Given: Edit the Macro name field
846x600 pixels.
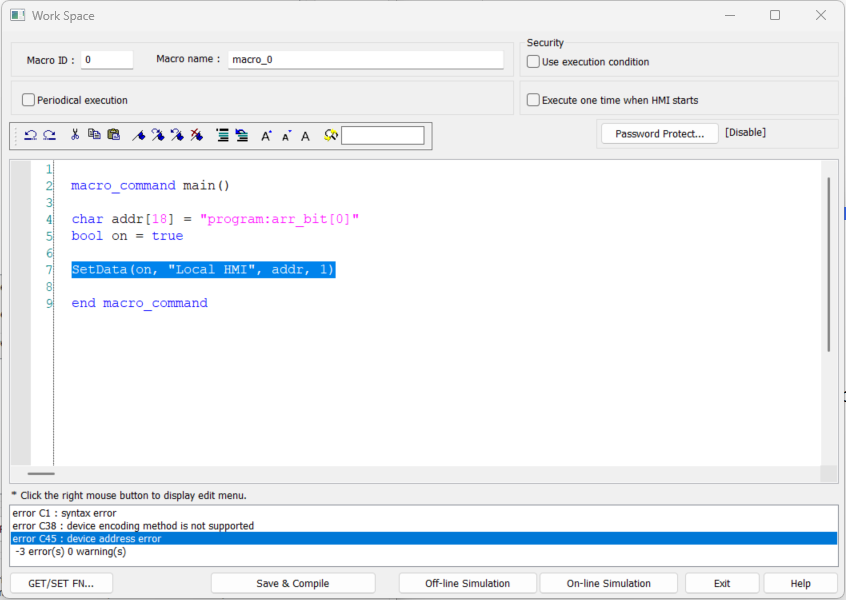Looking at the screenshot, I should pos(365,59).
